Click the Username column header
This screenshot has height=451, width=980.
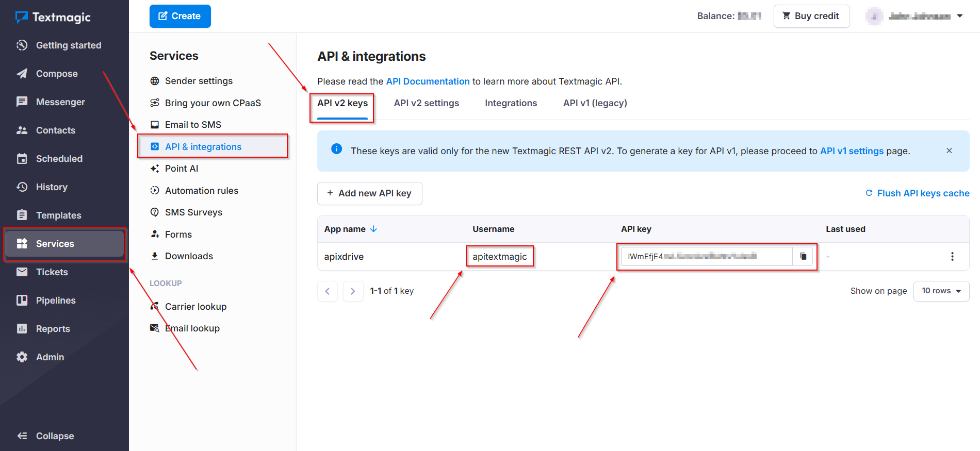pyautogui.click(x=493, y=229)
